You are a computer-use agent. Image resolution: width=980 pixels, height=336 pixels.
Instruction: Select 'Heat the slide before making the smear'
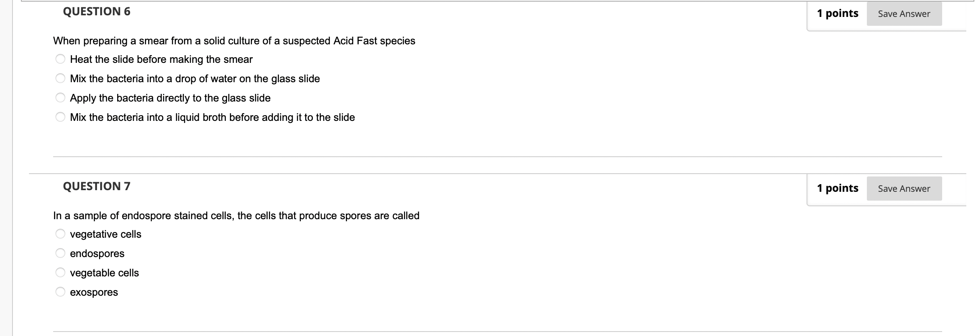coord(161,59)
